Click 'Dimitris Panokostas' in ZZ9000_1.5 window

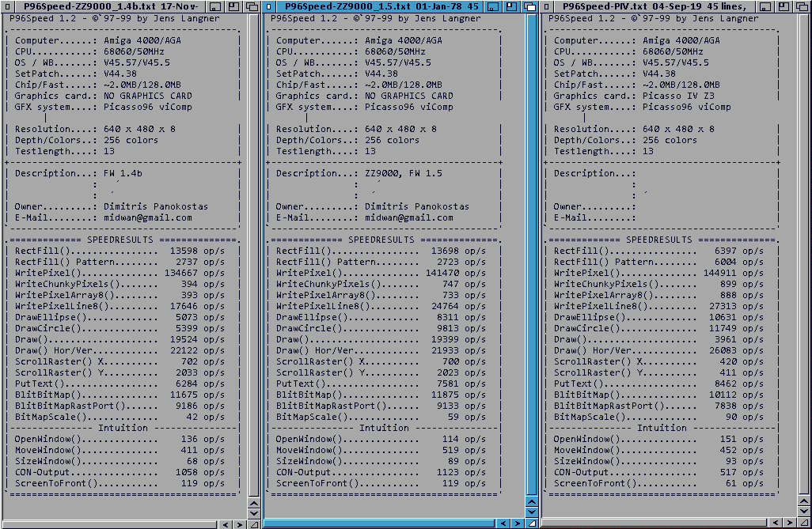pos(417,206)
